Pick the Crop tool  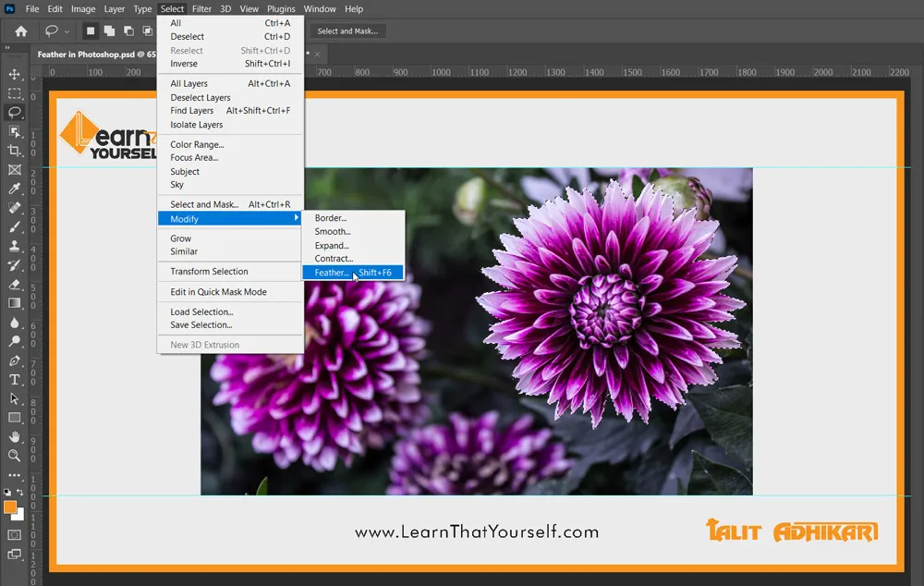point(15,151)
